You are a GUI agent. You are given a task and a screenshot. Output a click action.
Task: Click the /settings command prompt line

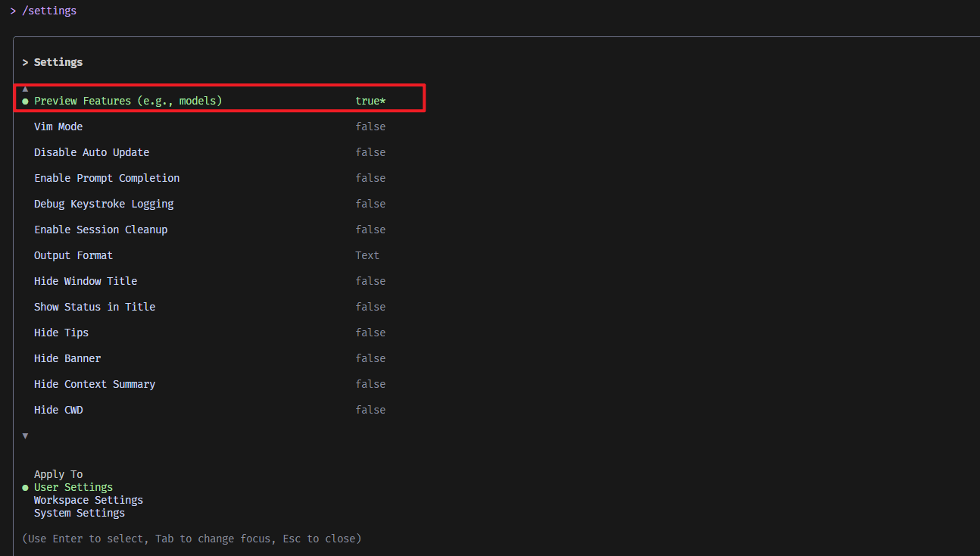point(48,11)
